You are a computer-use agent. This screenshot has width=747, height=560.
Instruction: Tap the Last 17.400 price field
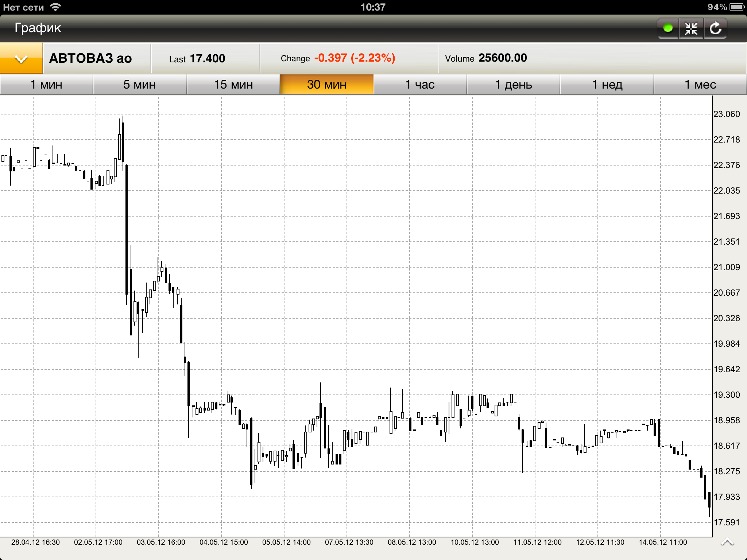pyautogui.click(x=197, y=58)
